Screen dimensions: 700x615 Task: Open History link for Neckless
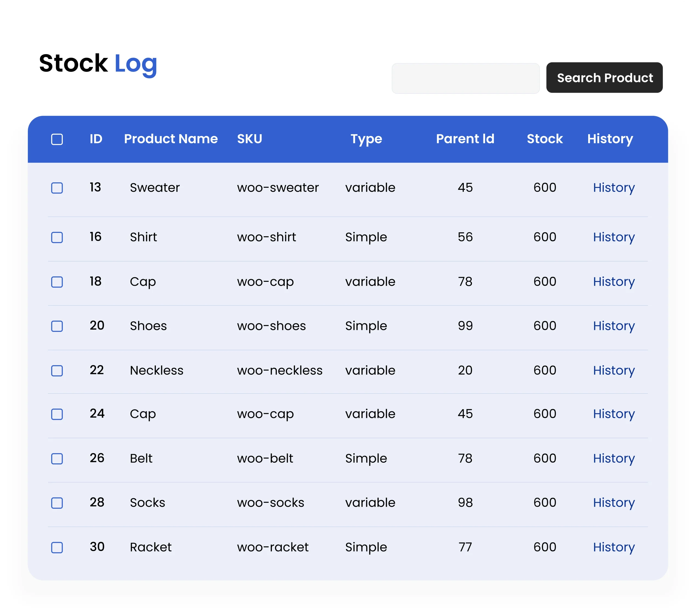[614, 371]
